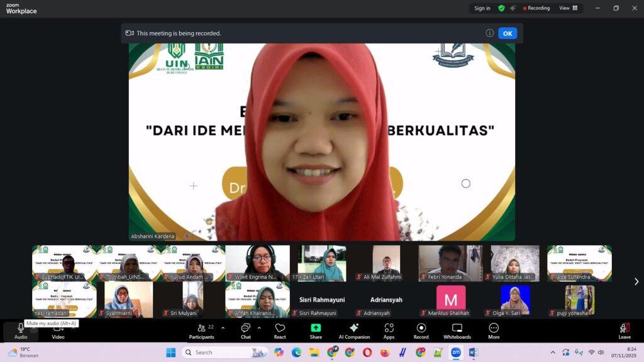Click the green Share screen icon

tap(316, 328)
